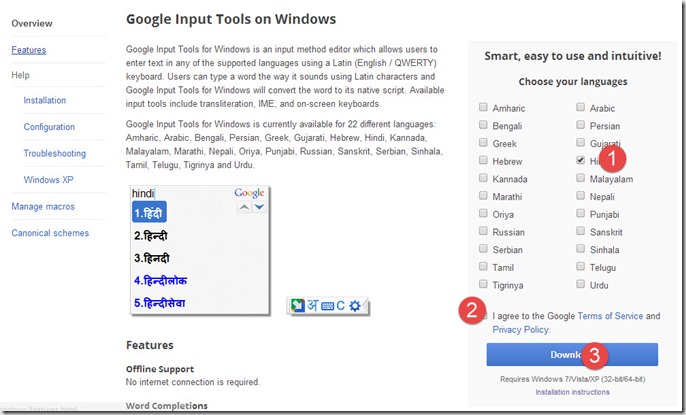This screenshot has width=686, height=415.
Task: Click the candidate list up arrow
Action: [244, 207]
